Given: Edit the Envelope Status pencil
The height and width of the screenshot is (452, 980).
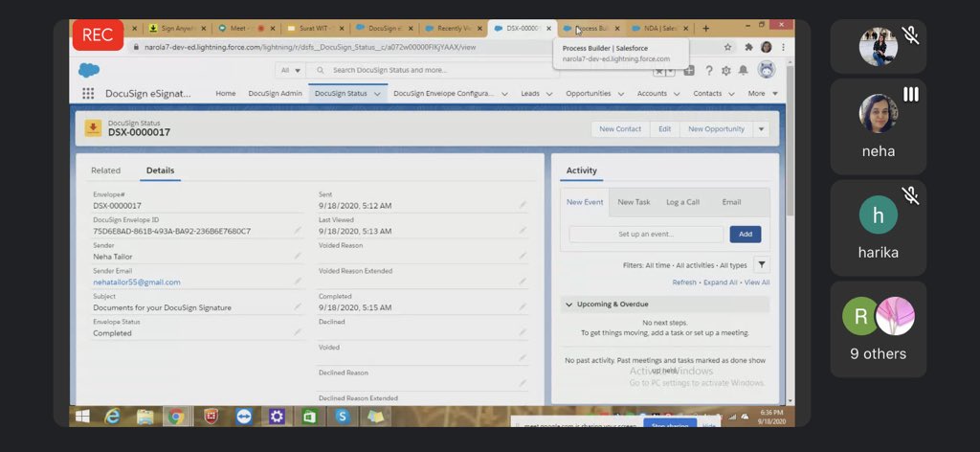Looking at the screenshot, I should pos(298,332).
